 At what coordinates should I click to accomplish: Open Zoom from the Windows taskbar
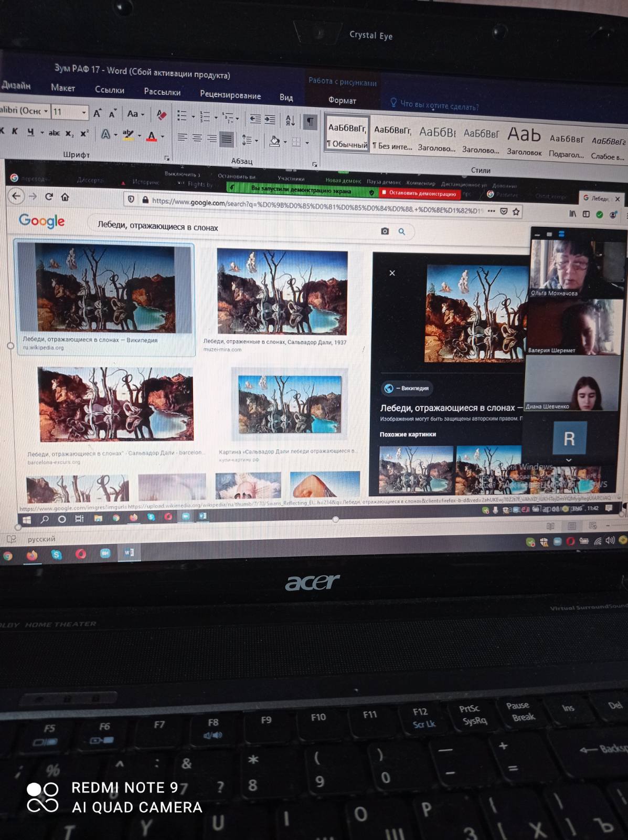pyautogui.click(x=105, y=553)
